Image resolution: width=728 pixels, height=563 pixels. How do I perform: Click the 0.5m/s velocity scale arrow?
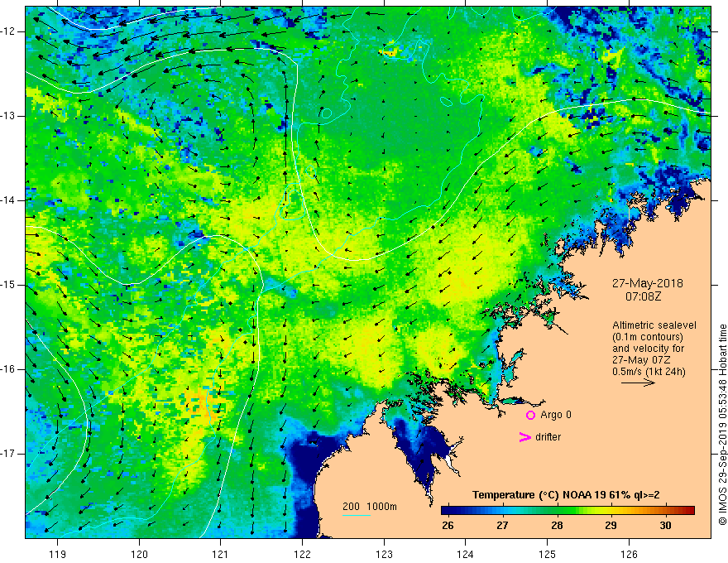(x=638, y=383)
